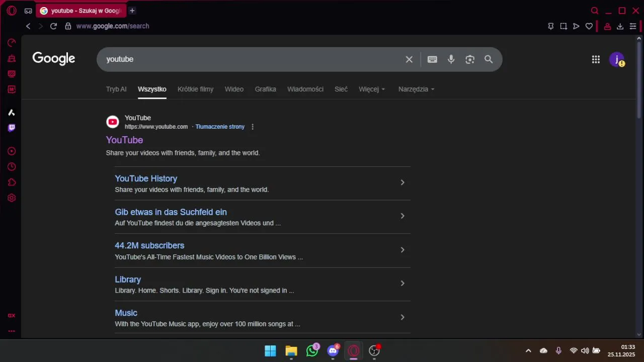Search by image with the camera lens icon
The height and width of the screenshot is (362, 644).
pyautogui.click(x=470, y=59)
